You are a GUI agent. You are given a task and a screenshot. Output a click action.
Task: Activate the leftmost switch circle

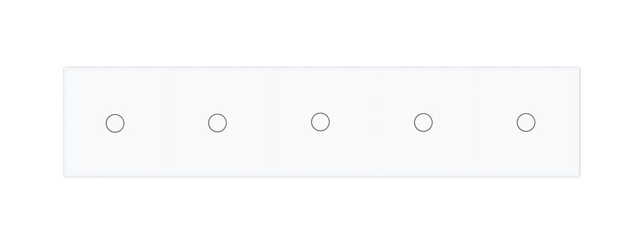pos(115,123)
